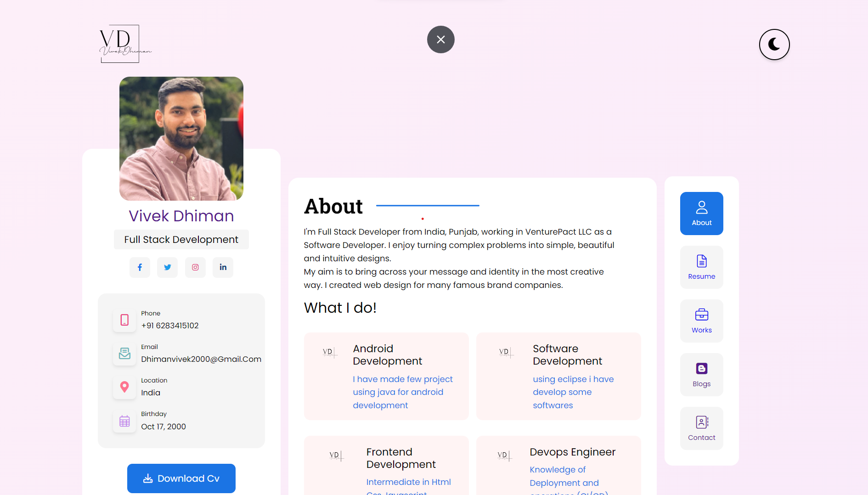The image size is (868, 495).
Task: Open the Instagram profile icon
Action: (x=195, y=267)
